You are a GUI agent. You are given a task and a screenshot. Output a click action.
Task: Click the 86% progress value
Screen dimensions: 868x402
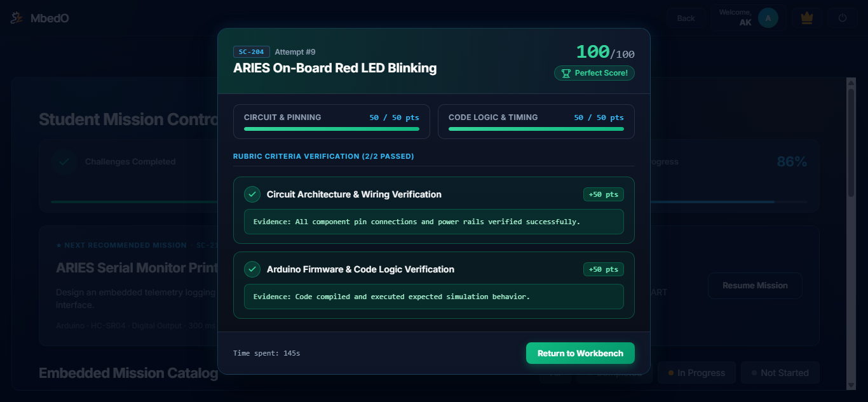coord(792,162)
